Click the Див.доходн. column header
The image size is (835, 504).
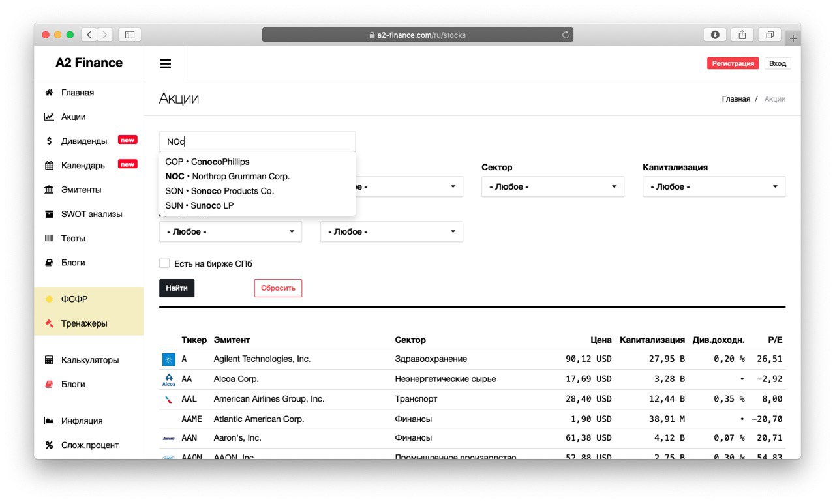718,340
